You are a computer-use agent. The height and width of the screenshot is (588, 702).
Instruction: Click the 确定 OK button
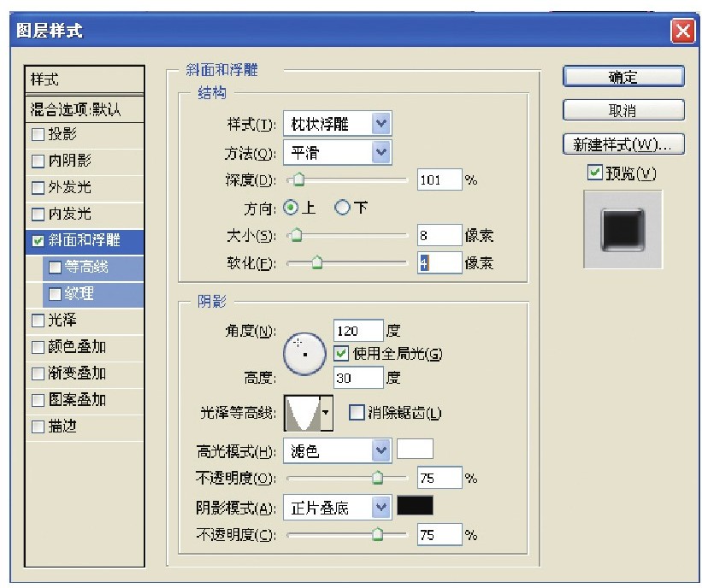(623, 77)
